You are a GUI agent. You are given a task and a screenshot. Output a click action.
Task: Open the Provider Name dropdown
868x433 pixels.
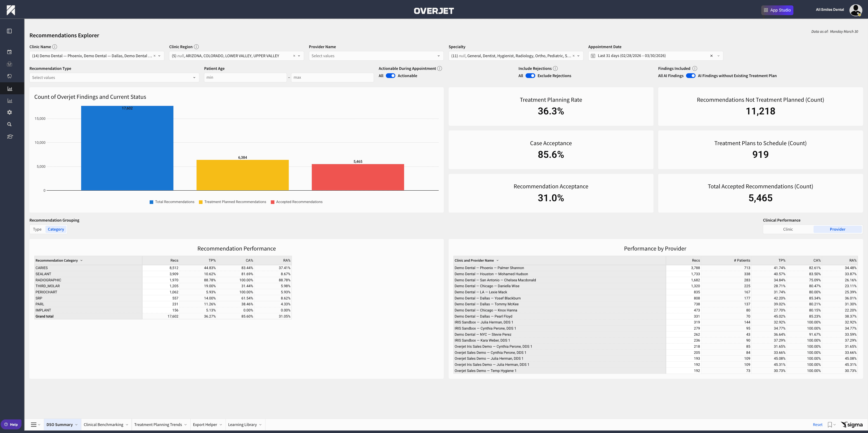tap(376, 56)
